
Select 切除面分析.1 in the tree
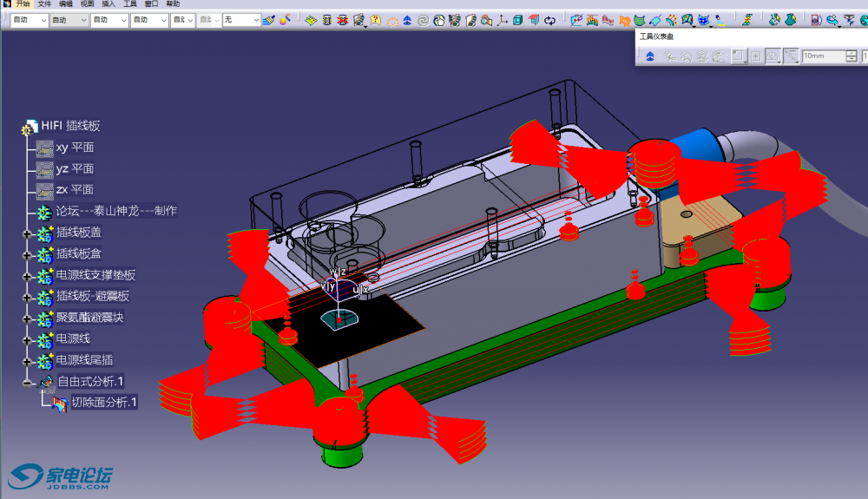(103, 403)
